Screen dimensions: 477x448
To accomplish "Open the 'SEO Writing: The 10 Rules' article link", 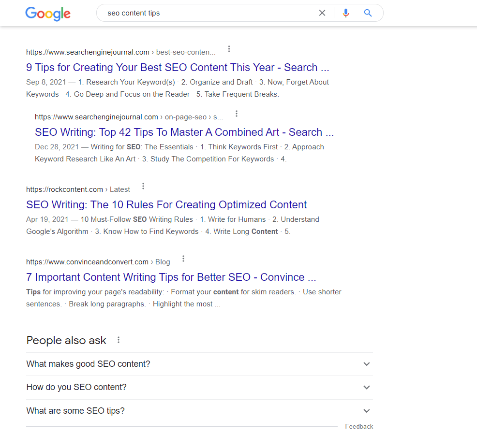I will 166,204.
